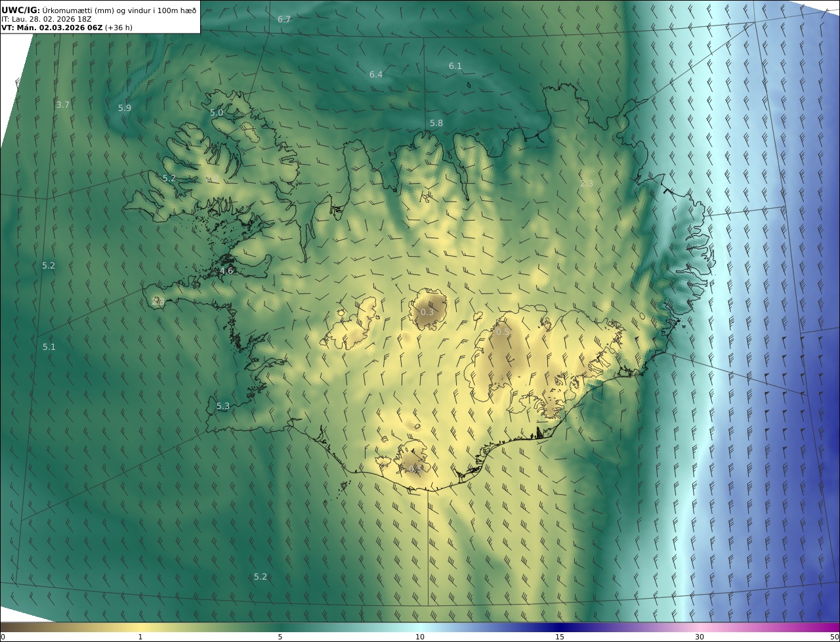Viewport: 840px width, 642px height.
Task: Click the 1 tick on the colorbar
Action: (x=140, y=637)
